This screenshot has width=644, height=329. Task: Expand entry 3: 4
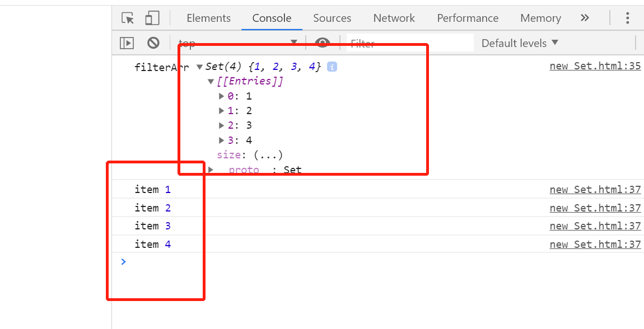click(x=221, y=140)
